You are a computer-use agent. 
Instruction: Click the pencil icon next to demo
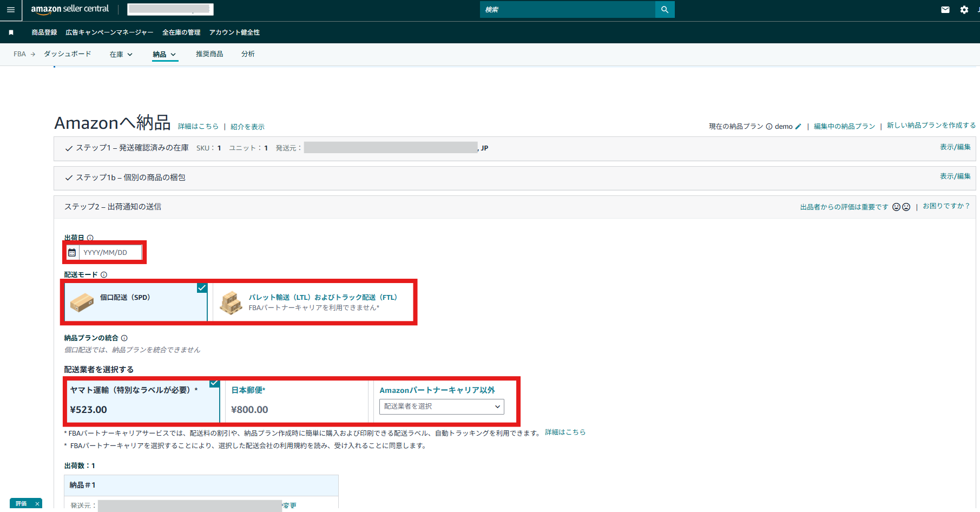pos(798,127)
